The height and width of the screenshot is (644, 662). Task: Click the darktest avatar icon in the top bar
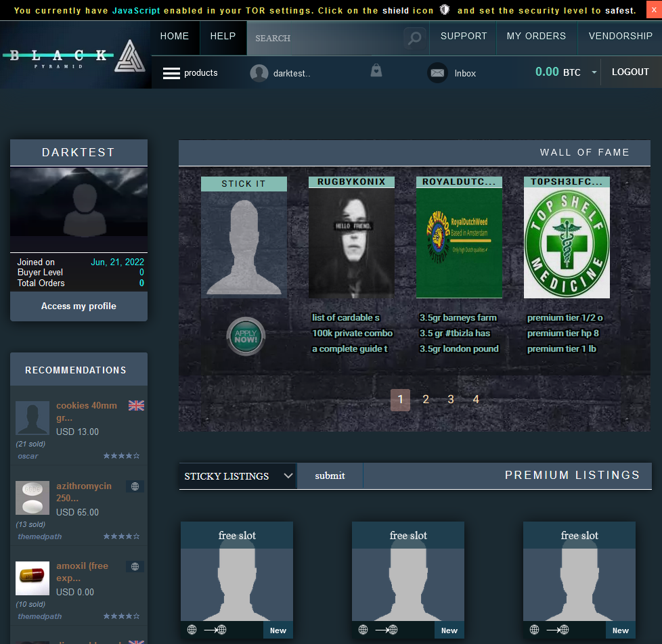pos(259,72)
